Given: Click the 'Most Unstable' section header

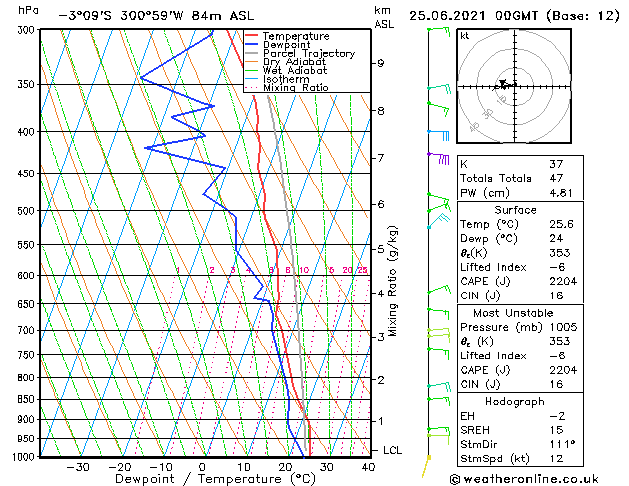Looking at the screenshot, I should tap(513, 313).
